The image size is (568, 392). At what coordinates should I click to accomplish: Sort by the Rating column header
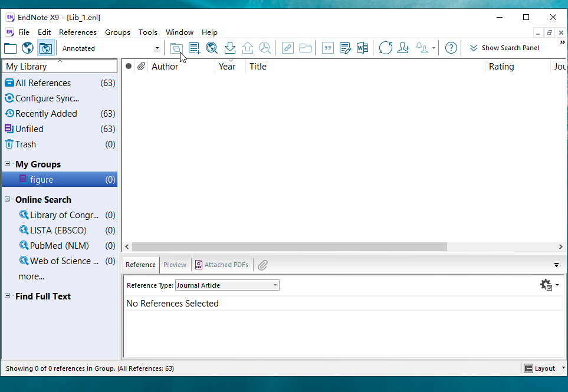(x=517, y=67)
